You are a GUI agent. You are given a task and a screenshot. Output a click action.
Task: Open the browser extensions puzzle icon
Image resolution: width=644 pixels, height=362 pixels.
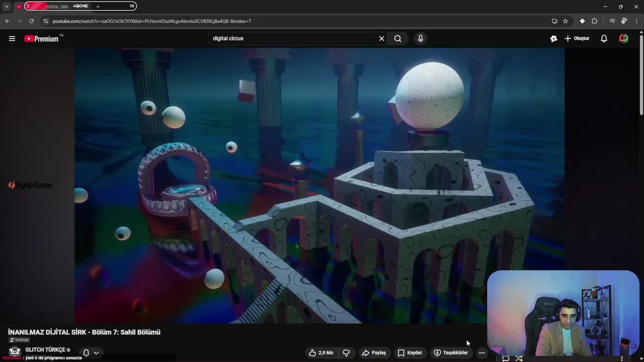pos(594,21)
